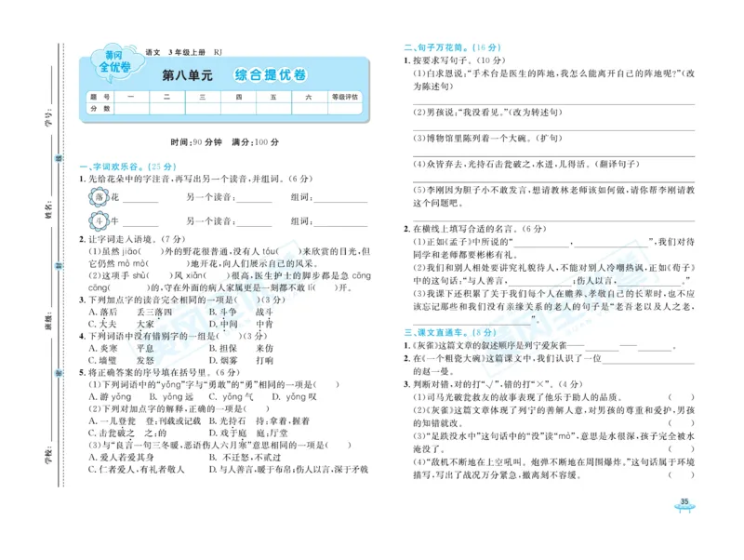Image resolution: width=744 pixels, height=560 pixels.
Task: Click the 等级评估 table cell
Action: click(344, 97)
